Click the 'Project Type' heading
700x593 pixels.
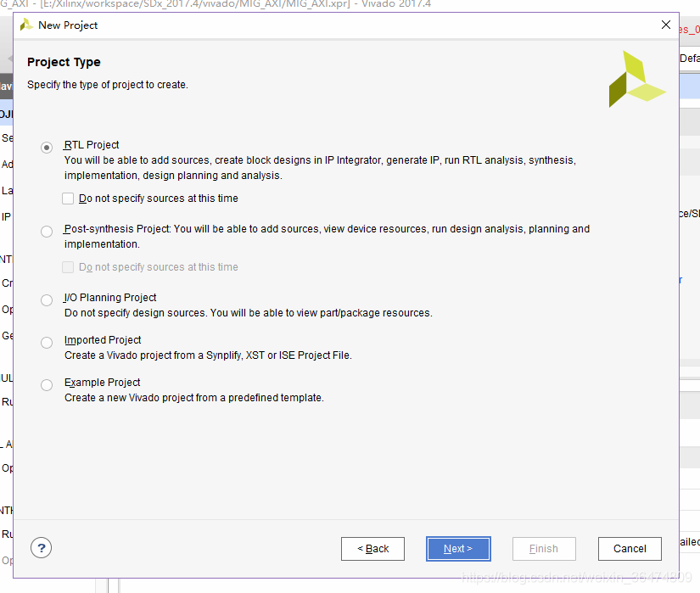(64, 62)
